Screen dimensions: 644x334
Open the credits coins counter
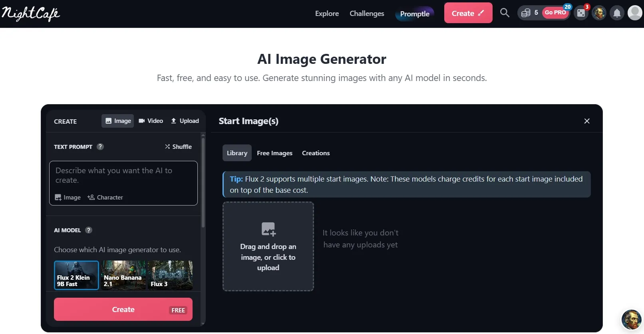530,13
